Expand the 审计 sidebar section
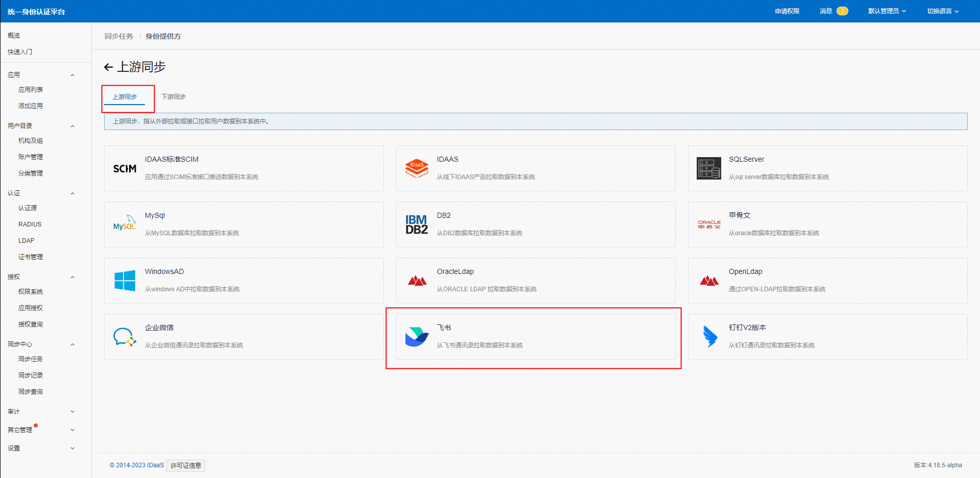 72,412
